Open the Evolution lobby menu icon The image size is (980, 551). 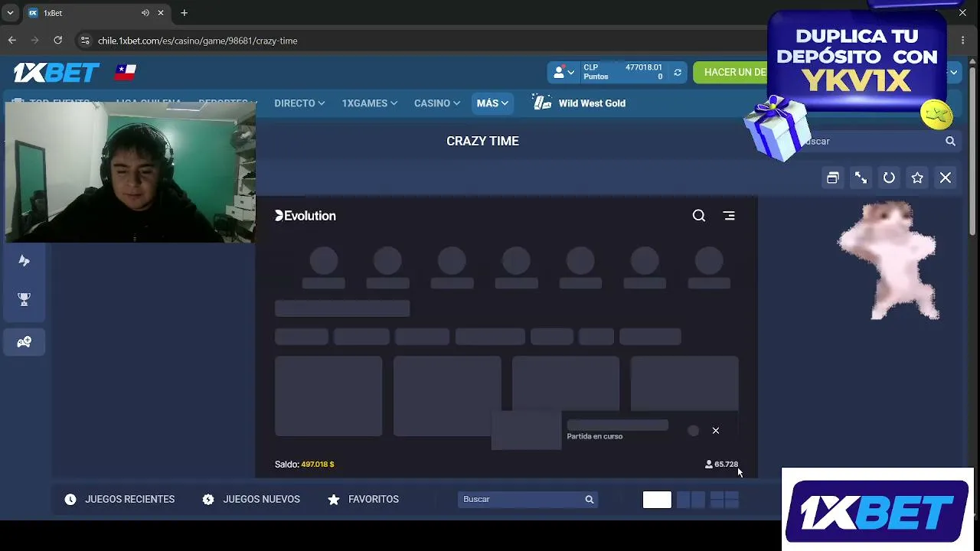[729, 216]
